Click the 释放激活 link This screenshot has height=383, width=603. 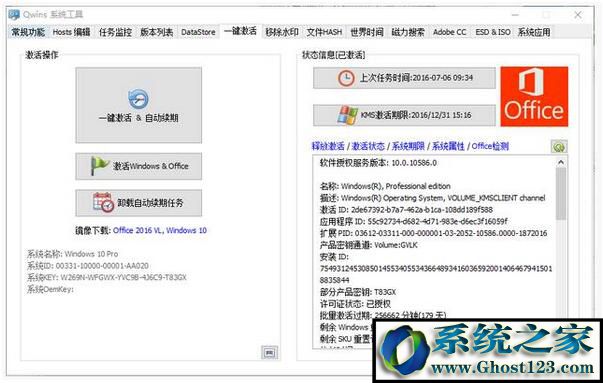(x=328, y=146)
